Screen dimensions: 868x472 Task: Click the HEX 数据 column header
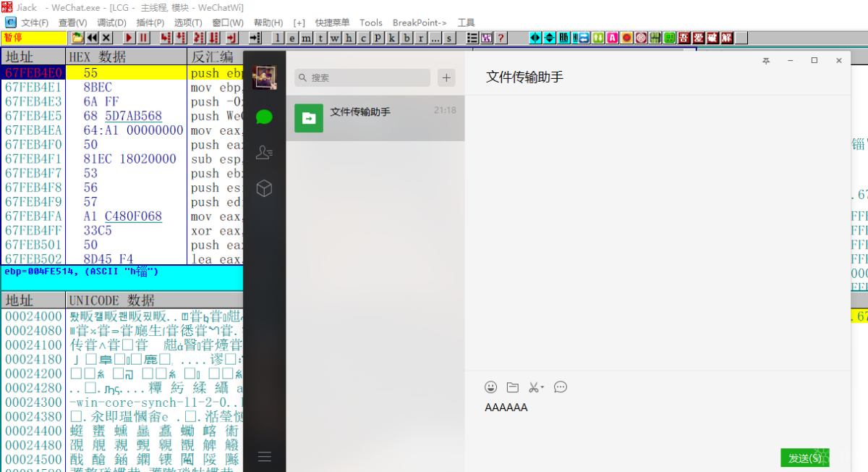pyautogui.click(x=126, y=56)
